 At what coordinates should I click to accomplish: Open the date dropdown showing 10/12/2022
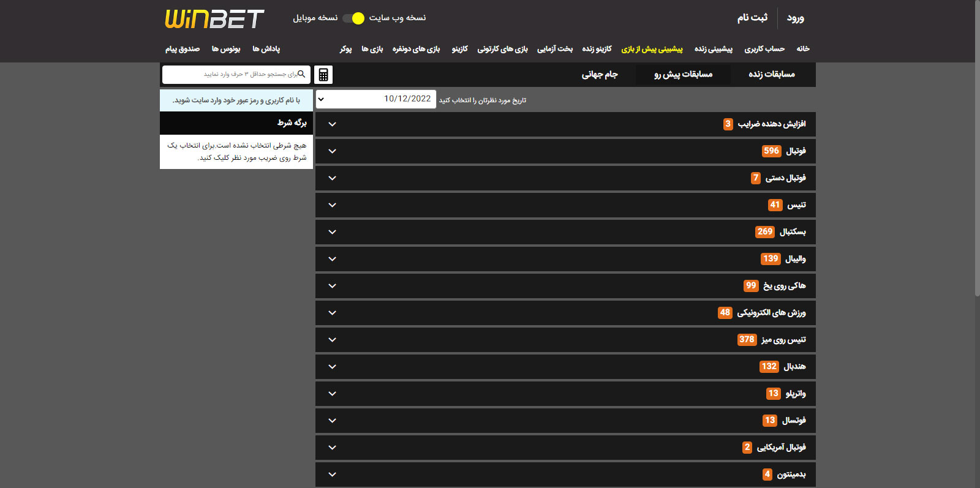pos(376,99)
